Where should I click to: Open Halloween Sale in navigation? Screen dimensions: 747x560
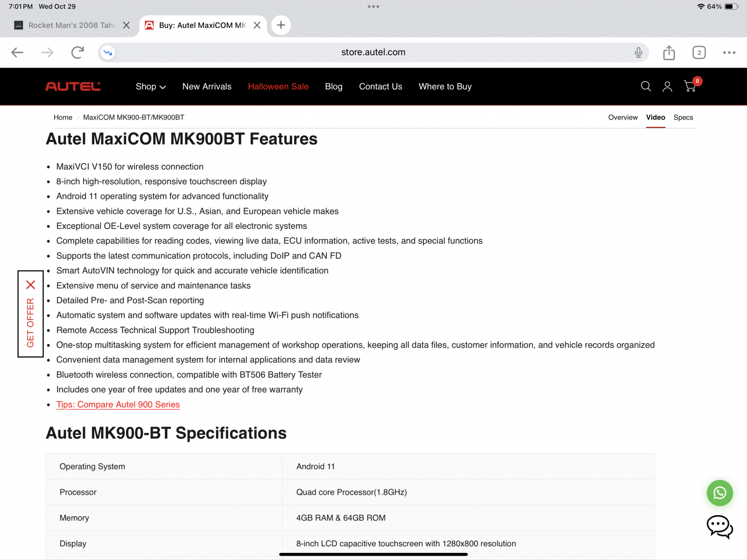278,87
